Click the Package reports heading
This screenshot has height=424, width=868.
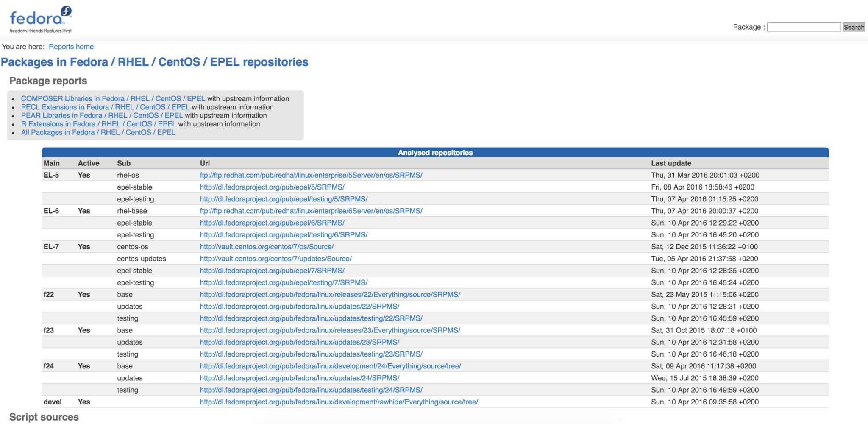point(48,81)
